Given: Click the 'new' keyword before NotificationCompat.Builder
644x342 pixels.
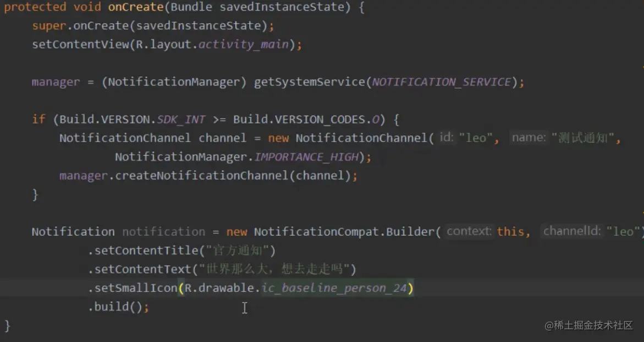Looking at the screenshot, I should 236,232.
